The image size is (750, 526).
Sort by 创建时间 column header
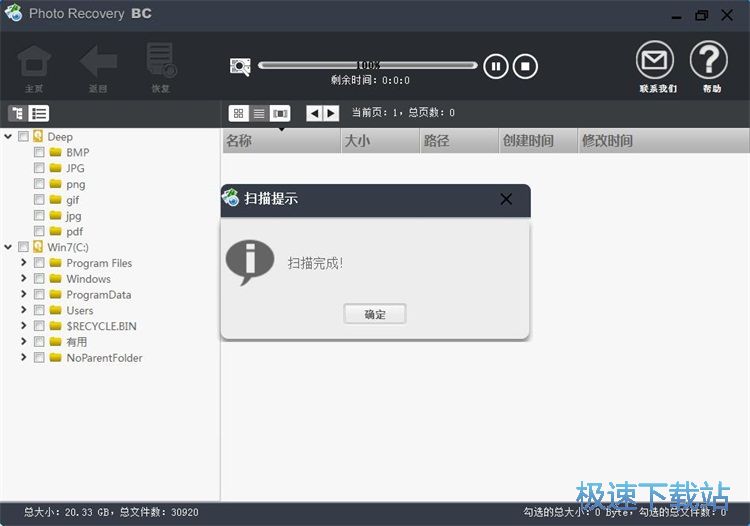click(x=538, y=141)
